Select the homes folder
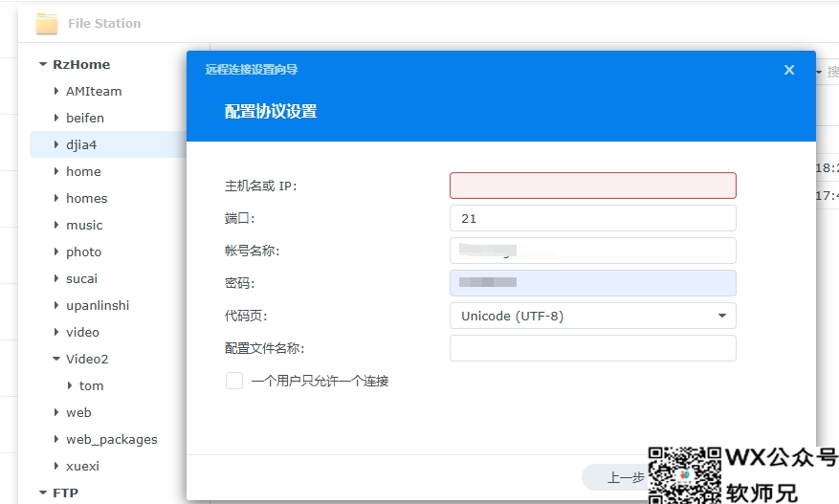Viewport: 839px width, 504px height. point(87,199)
